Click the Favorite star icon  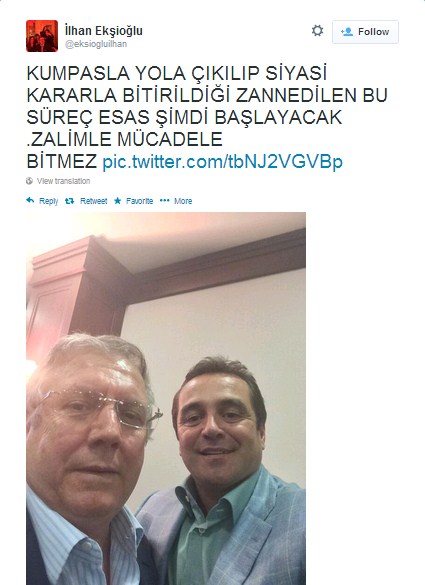coord(118,201)
